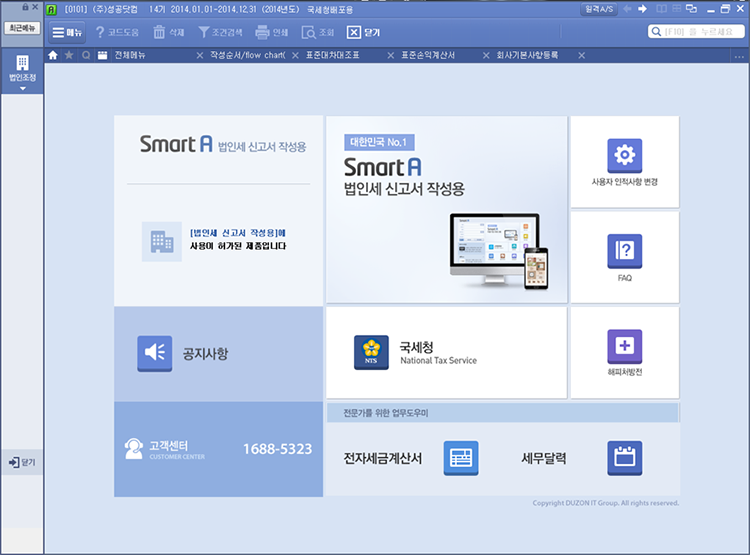Click the 삭제 trash toolbar button

tap(168, 33)
